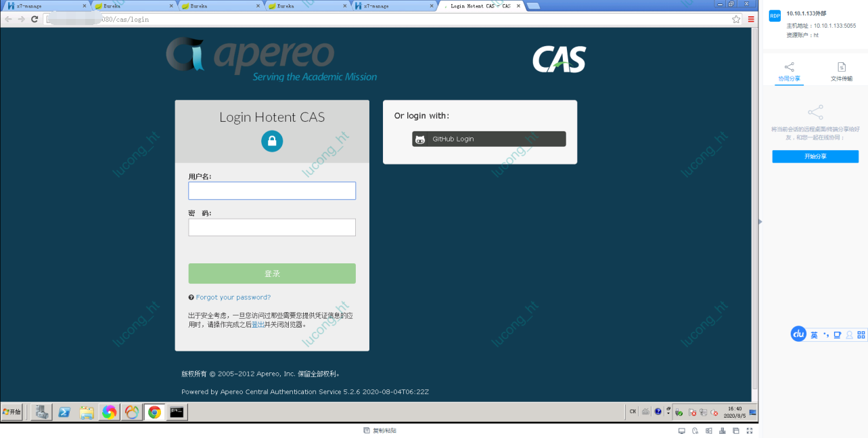Image resolution: width=868 pixels, height=438 pixels.
Task: Click the colorful pinwheel taskbar icon
Action: click(x=109, y=412)
